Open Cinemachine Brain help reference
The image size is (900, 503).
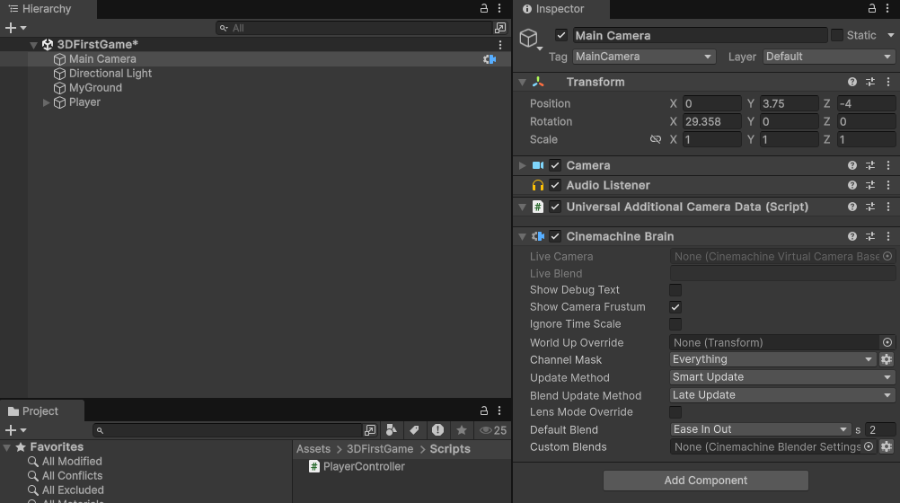(x=852, y=237)
